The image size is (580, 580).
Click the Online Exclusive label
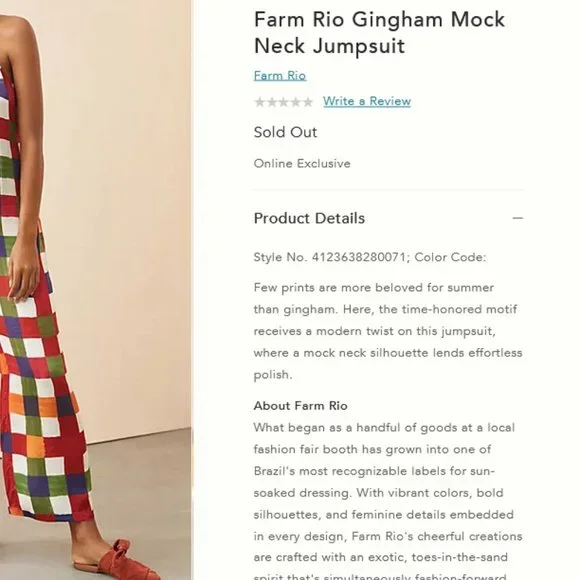coord(302,163)
